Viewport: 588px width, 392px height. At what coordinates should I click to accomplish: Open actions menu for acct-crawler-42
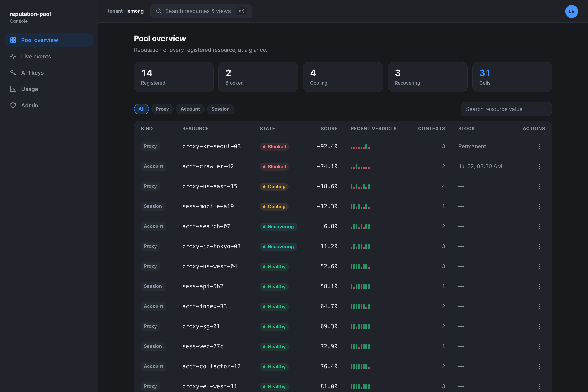coord(539,166)
